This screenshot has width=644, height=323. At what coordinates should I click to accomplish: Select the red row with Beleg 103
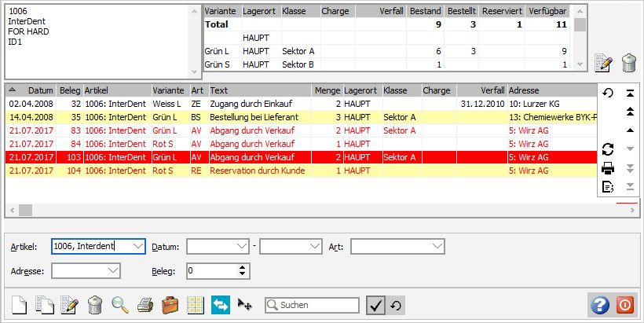coord(298,157)
